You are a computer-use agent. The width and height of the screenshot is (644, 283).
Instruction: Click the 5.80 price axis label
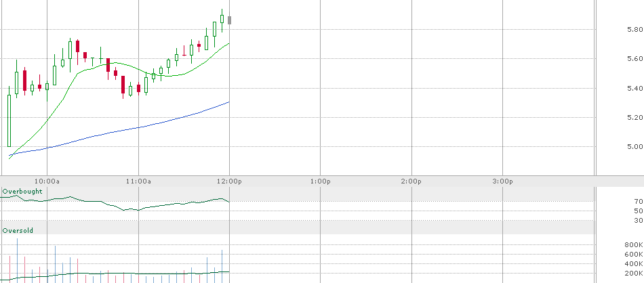[635, 30]
